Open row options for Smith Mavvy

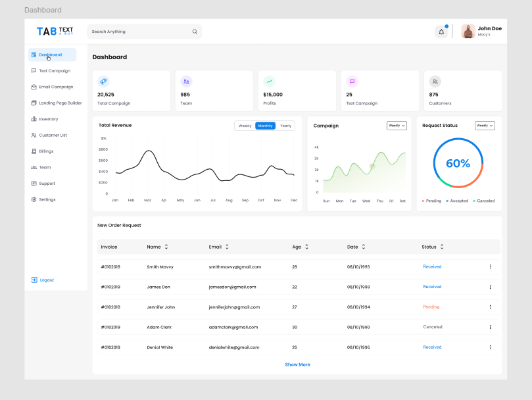[x=491, y=266]
